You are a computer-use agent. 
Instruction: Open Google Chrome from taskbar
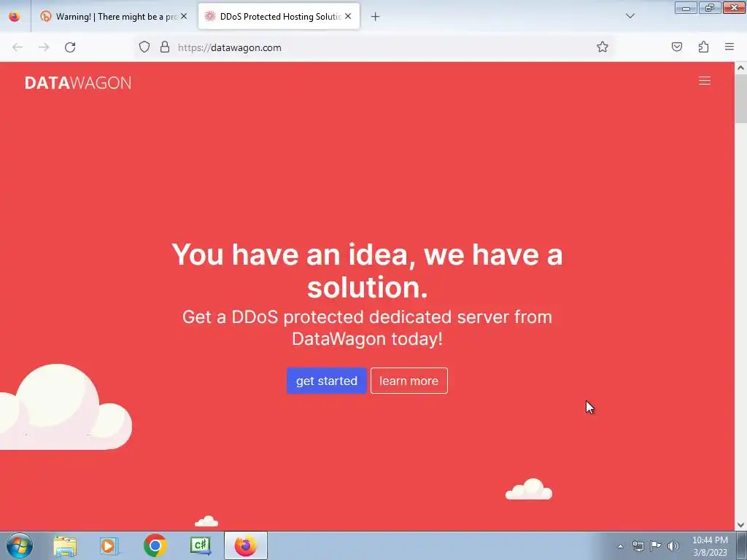[x=155, y=545]
